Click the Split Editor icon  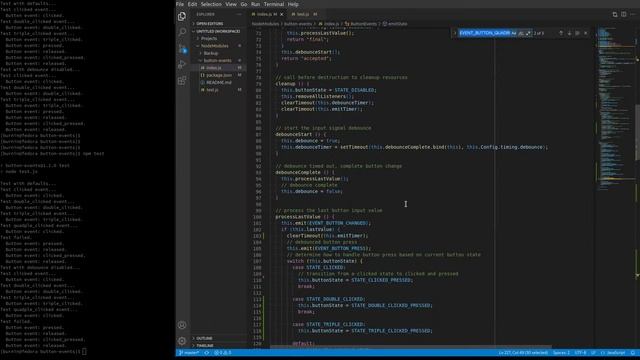pyautogui.click(x=624, y=14)
